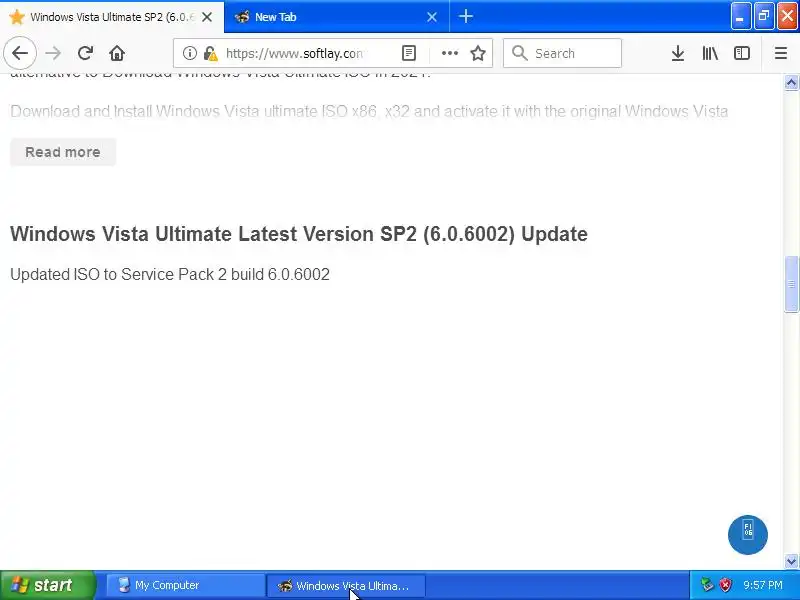
Task: Close the New Tab tab
Action: [432, 17]
